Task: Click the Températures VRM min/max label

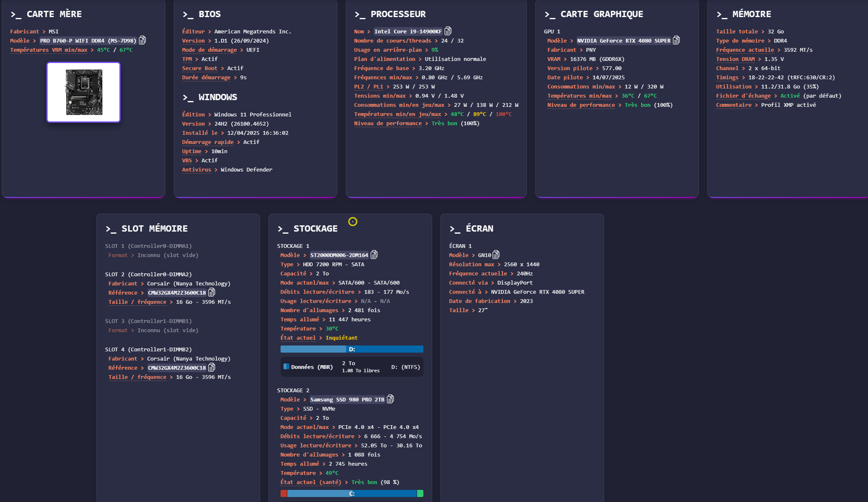Action: 49,50
